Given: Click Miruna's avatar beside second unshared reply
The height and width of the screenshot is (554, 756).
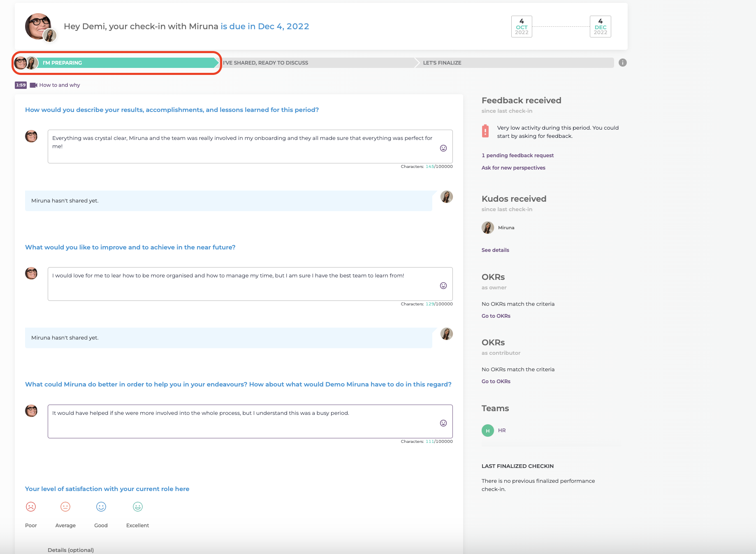Looking at the screenshot, I should [447, 334].
